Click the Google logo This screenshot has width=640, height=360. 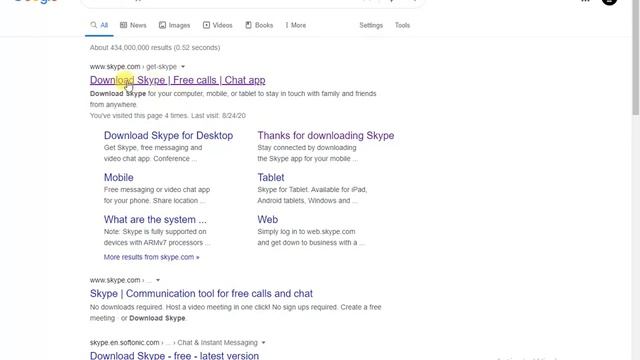point(36,2)
